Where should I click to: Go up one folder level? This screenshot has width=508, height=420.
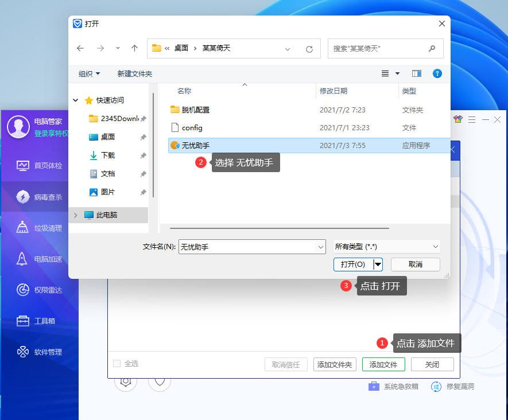(134, 48)
